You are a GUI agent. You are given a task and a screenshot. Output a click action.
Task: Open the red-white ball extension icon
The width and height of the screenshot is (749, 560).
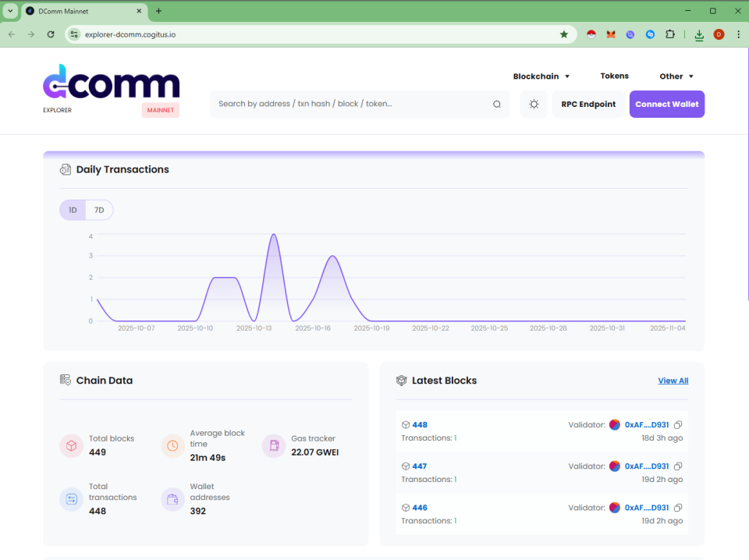coord(591,34)
